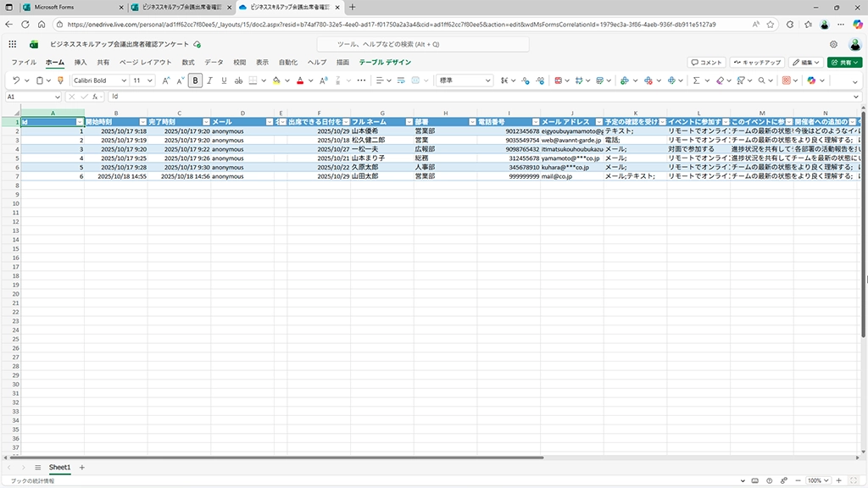This screenshot has width=868, height=488.
Task: Click the Increase Font Size icon
Action: [165, 80]
